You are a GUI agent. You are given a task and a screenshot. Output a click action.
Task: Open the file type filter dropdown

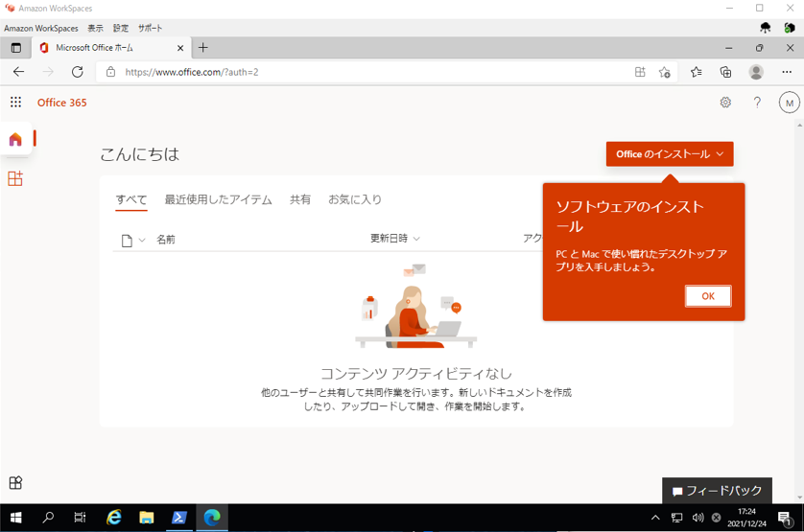coord(133,240)
